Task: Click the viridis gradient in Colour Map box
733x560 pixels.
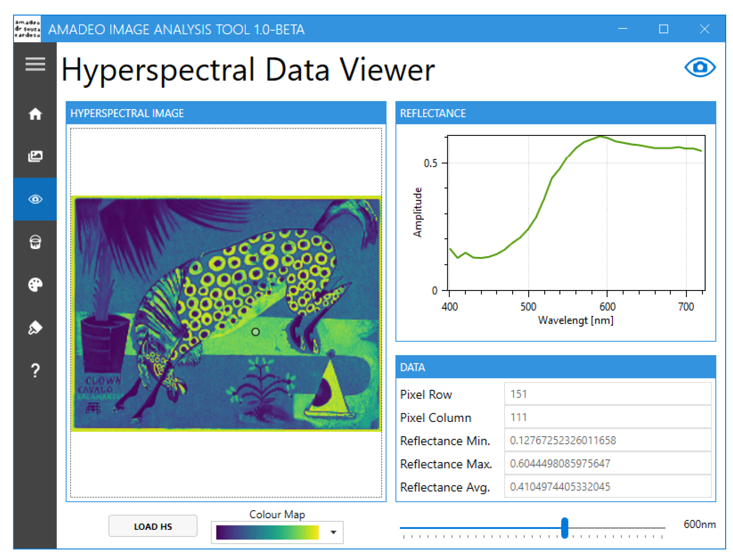Action: [x=267, y=532]
